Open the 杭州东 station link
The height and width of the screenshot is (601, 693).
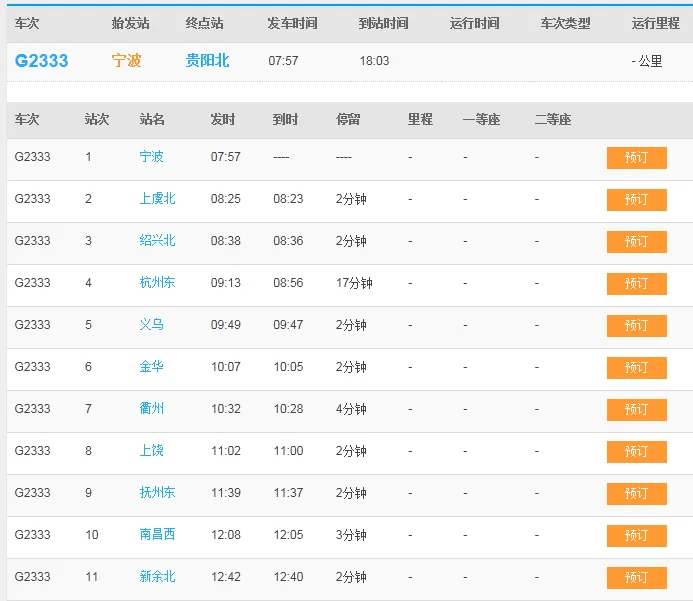click(x=157, y=283)
